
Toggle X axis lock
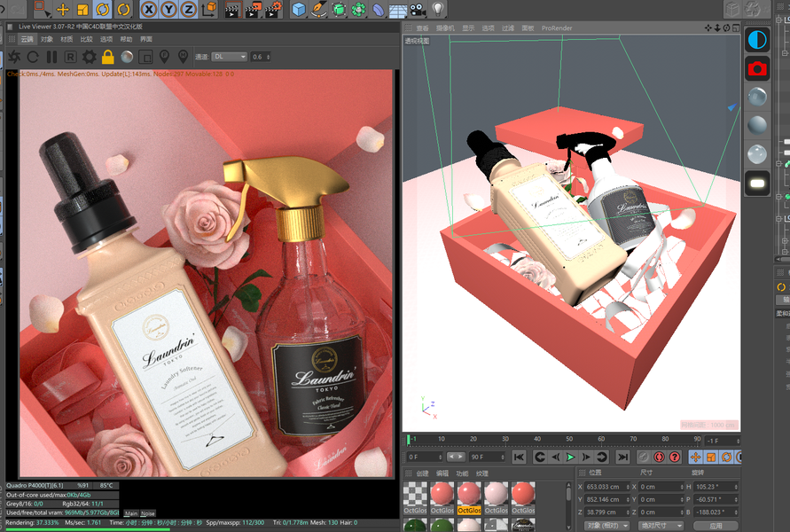coord(149,9)
